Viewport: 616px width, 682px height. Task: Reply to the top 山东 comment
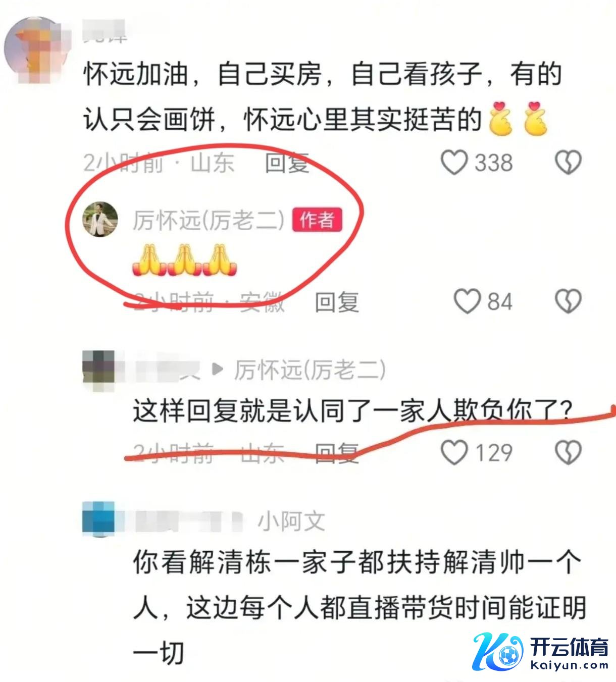pos(287,163)
